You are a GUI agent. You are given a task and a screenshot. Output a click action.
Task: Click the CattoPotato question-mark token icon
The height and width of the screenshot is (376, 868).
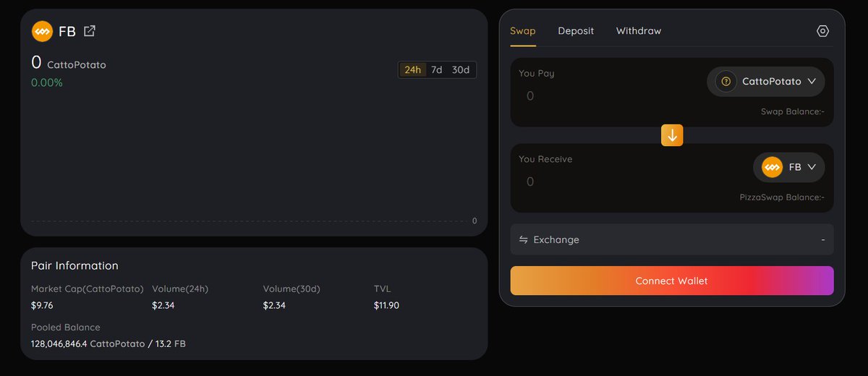[726, 82]
